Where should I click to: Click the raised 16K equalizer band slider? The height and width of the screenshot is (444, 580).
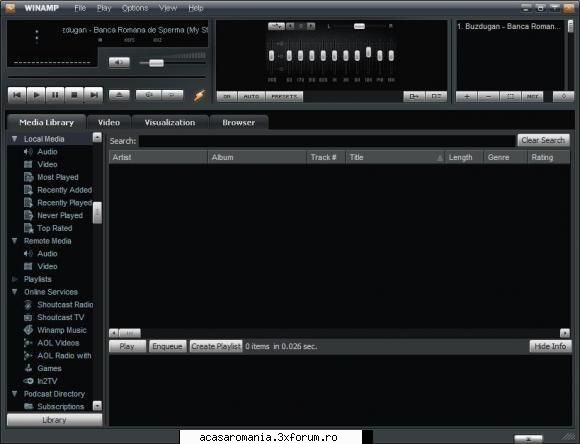(368, 52)
